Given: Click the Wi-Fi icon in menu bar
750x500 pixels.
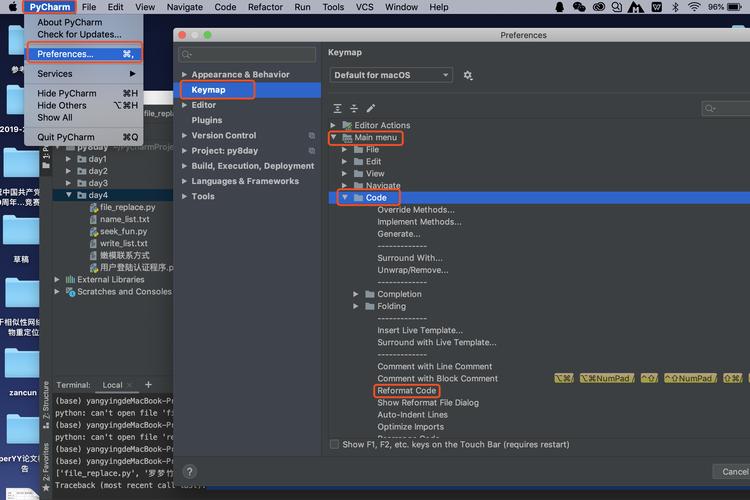Looking at the screenshot, I should point(694,7).
